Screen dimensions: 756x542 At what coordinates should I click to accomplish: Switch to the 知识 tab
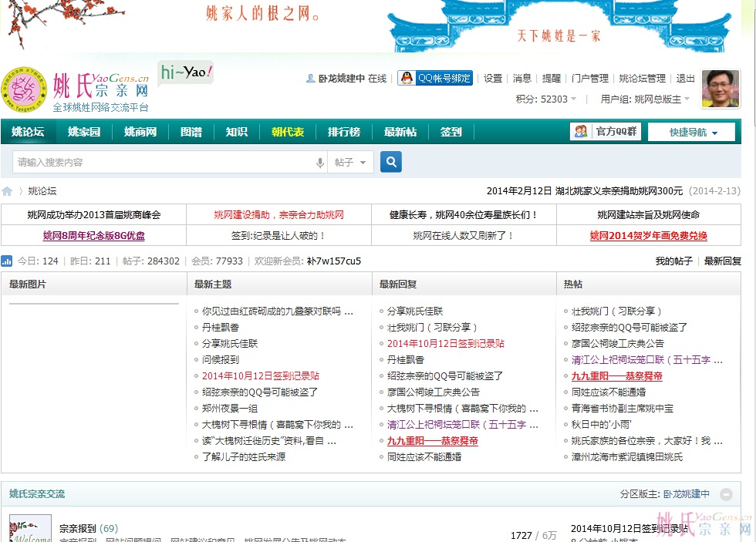(x=237, y=132)
